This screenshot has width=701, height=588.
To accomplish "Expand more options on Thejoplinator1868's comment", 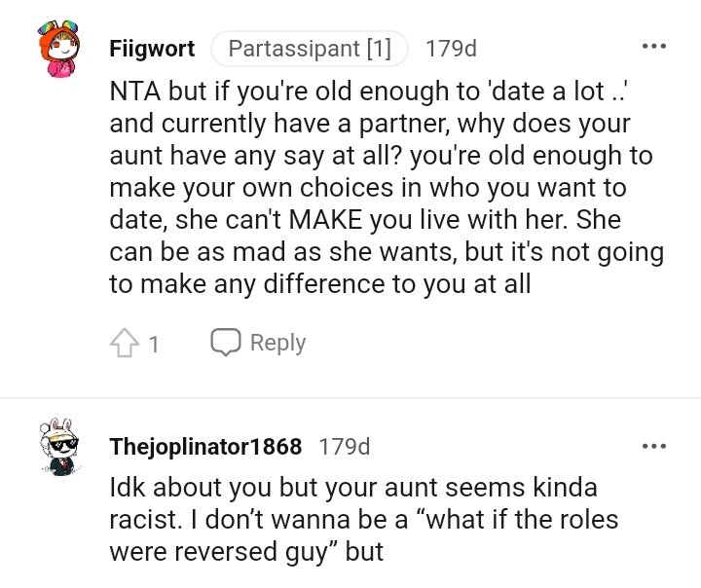I will pyautogui.click(x=653, y=446).
